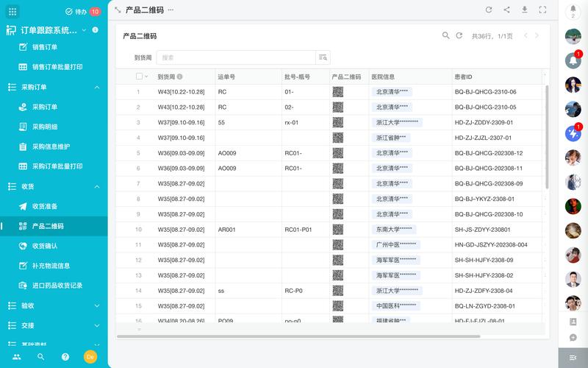Expand the 订单跟踪系统 app dropdown arrow
588x368 pixels.
coord(85,30)
